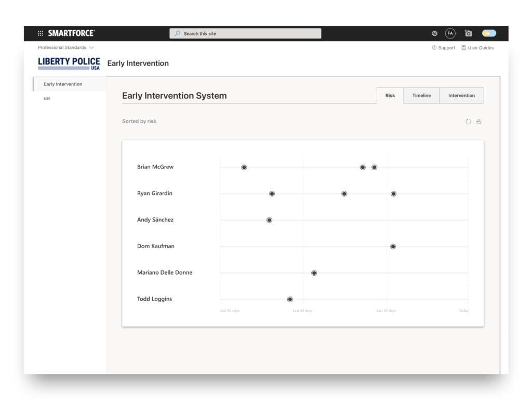The width and height of the screenshot is (532, 400).
Task: Select Early Intervention in the sidebar
Action: 63,84
